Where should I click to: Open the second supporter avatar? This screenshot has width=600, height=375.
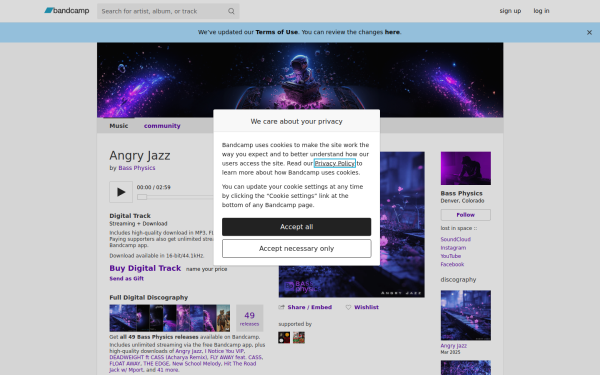point(299,338)
